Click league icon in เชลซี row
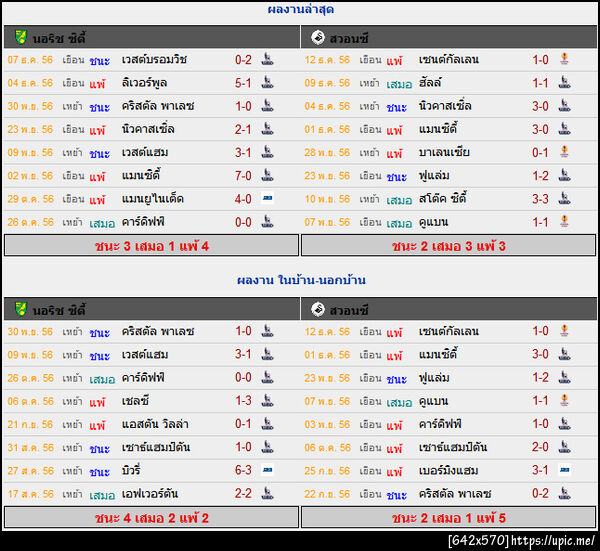Viewport: 600px width, 551px height. tap(267, 401)
